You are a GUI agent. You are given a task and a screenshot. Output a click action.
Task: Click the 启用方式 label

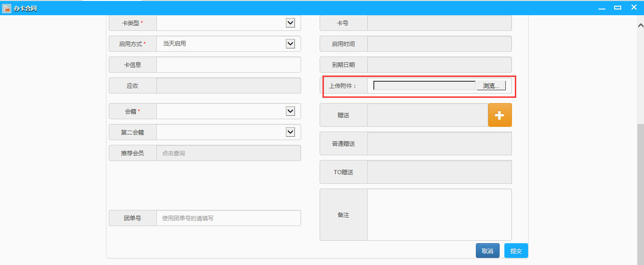(x=133, y=44)
